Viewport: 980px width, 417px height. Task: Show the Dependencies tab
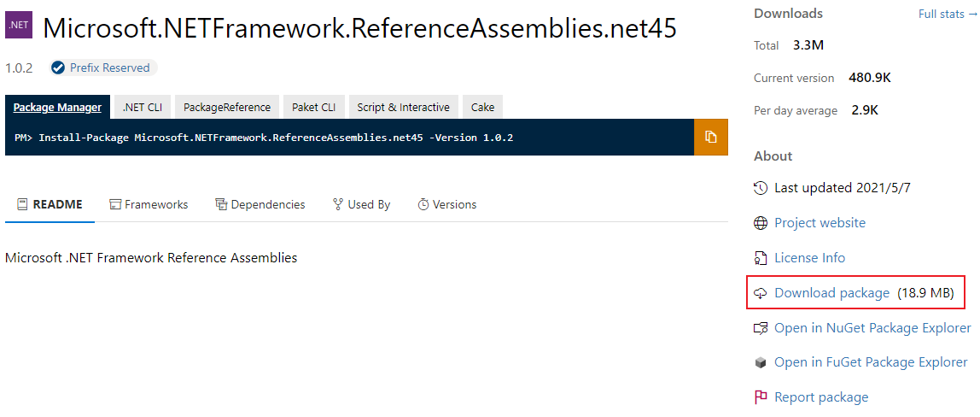click(x=260, y=204)
